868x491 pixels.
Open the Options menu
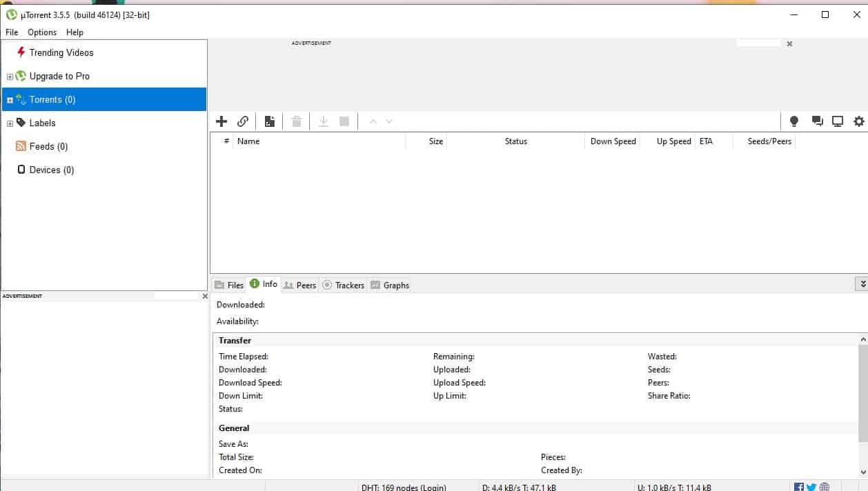[x=42, y=32]
